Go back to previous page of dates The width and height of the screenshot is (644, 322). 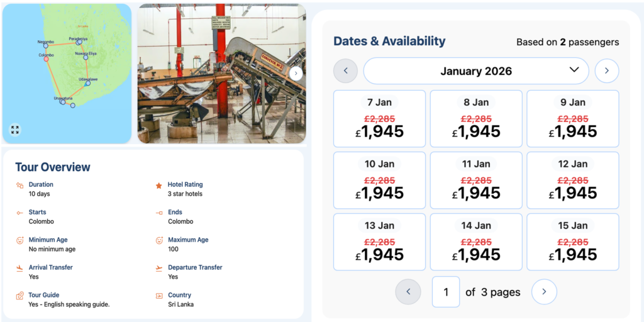pos(408,292)
